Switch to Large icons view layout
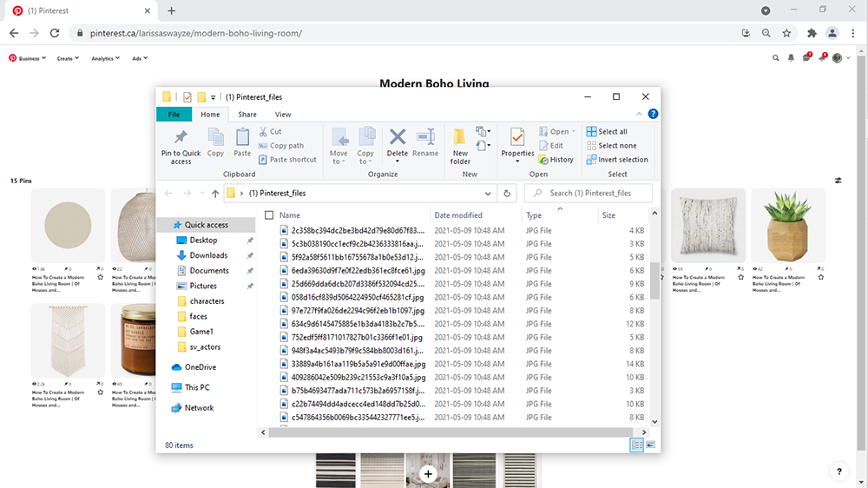The image size is (868, 488). click(x=650, y=445)
